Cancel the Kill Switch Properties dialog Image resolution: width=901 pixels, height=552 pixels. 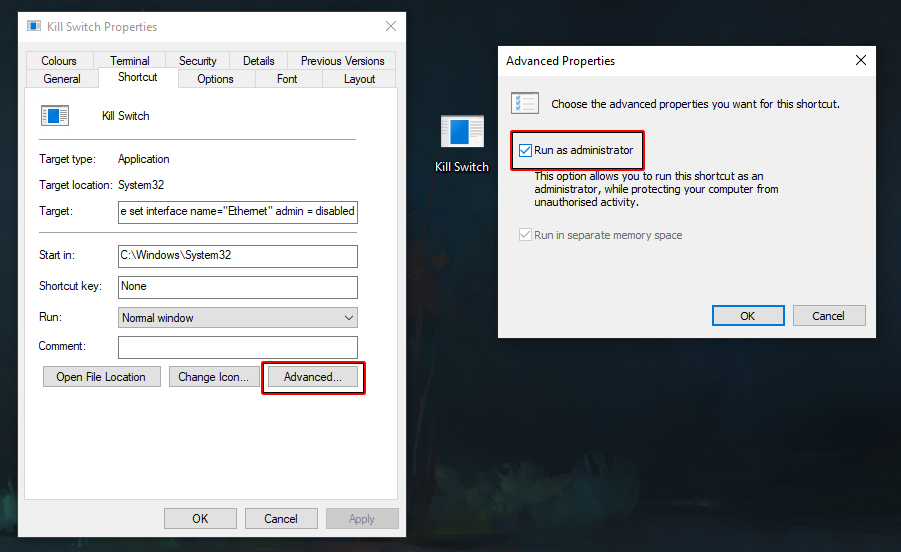[281, 519]
